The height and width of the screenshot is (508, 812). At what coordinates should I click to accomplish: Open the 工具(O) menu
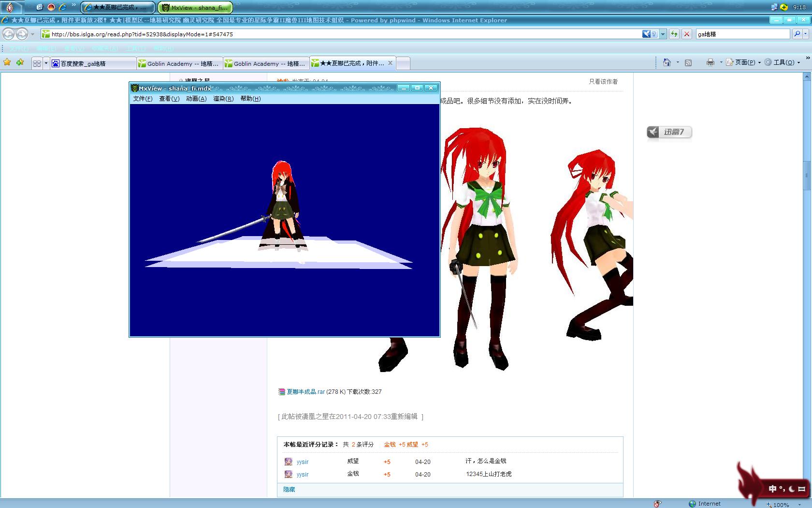click(x=782, y=62)
